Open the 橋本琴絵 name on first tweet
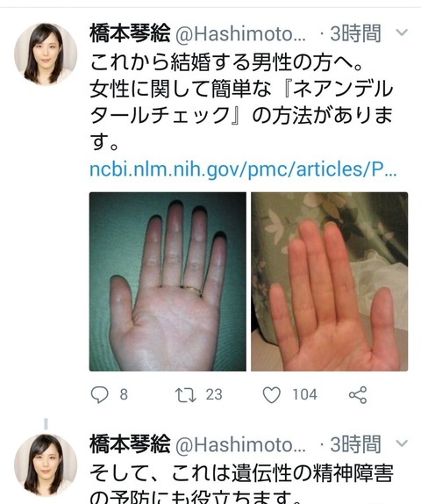The height and width of the screenshot is (504, 421). coord(130,33)
